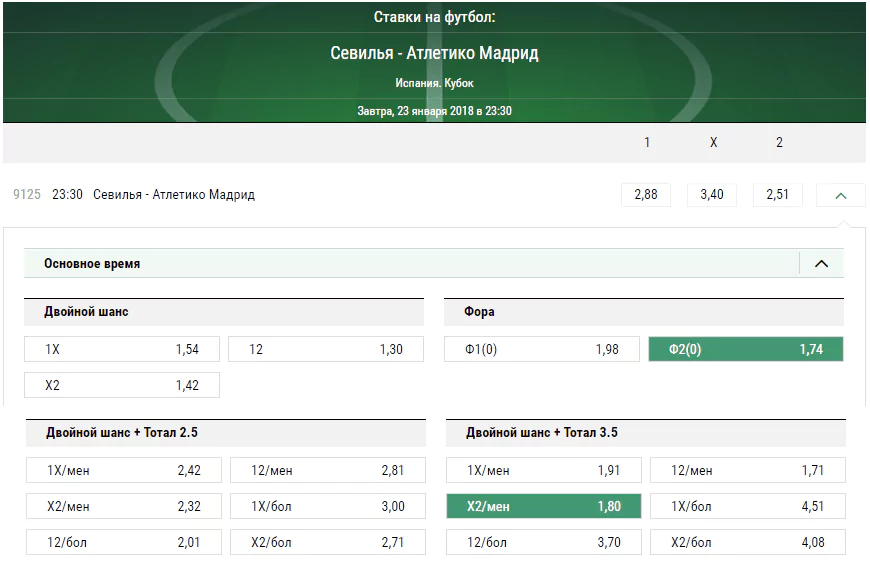Choose 12/мен 1,71 in Тотал 3.5
The image size is (870, 566).
point(747,470)
